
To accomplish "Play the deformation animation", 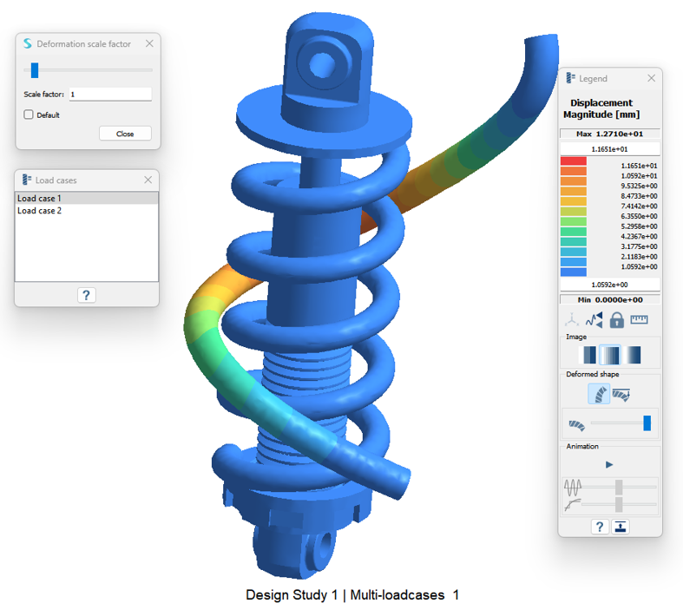I will 609,465.
